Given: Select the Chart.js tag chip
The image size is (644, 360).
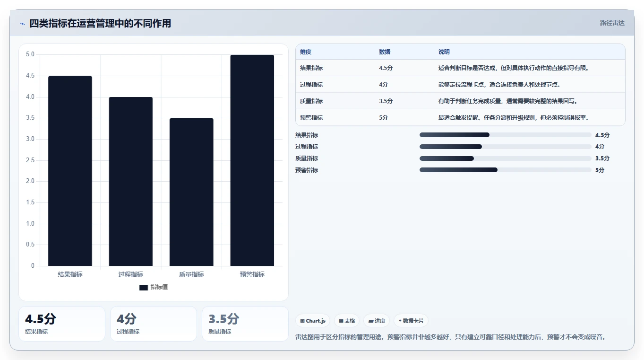Looking at the screenshot, I should tap(313, 321).
